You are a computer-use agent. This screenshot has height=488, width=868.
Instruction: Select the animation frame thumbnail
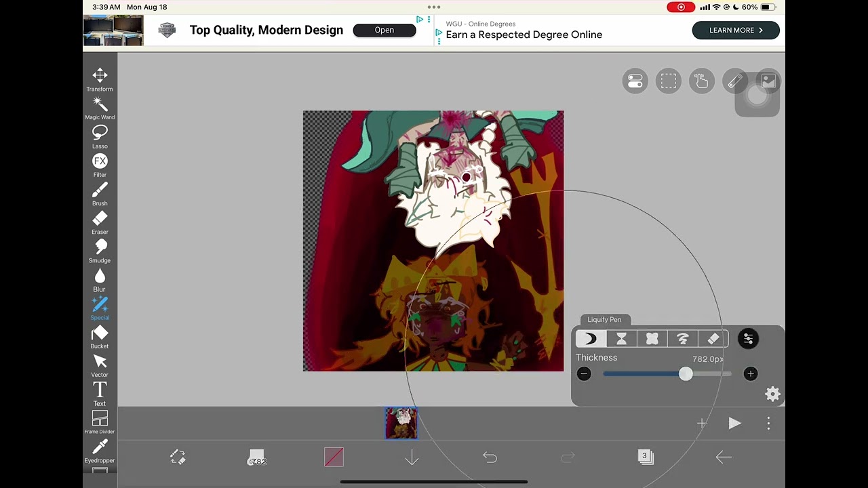tap(401, 423)
